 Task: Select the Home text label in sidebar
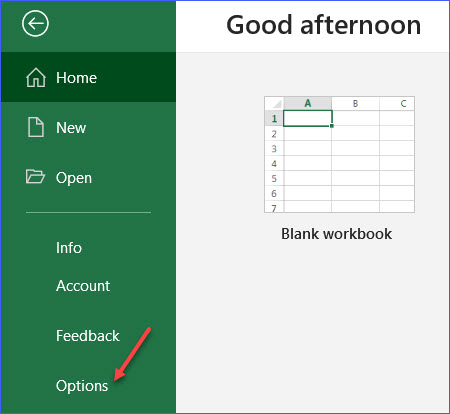pyautogui.click(x=76, y=78)
